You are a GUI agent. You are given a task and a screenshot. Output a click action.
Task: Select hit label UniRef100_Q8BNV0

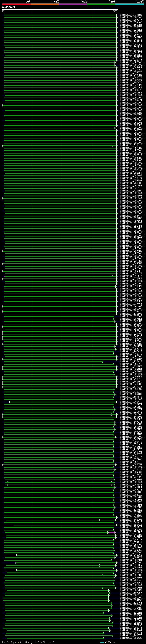(131, 216)
